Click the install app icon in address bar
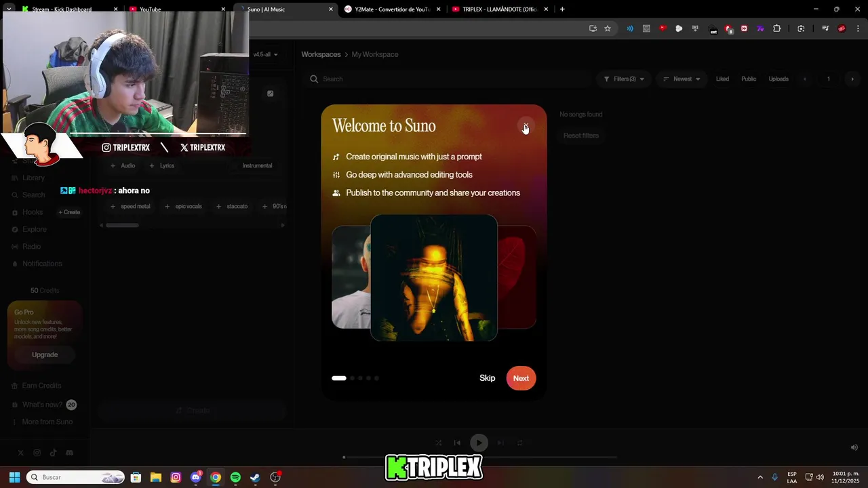Image resolution: width=868 pixels, height=488 pixels. (593, 28)
